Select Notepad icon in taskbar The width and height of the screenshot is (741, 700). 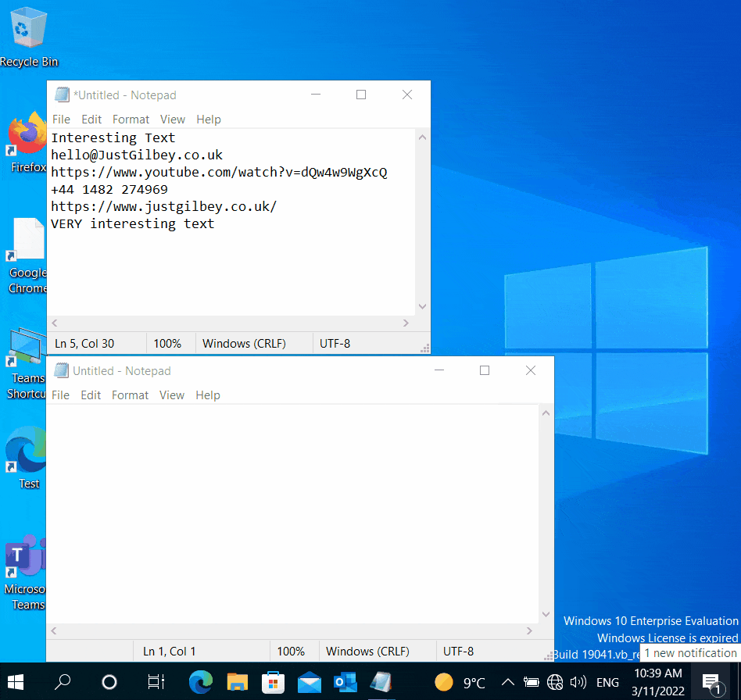381,682
